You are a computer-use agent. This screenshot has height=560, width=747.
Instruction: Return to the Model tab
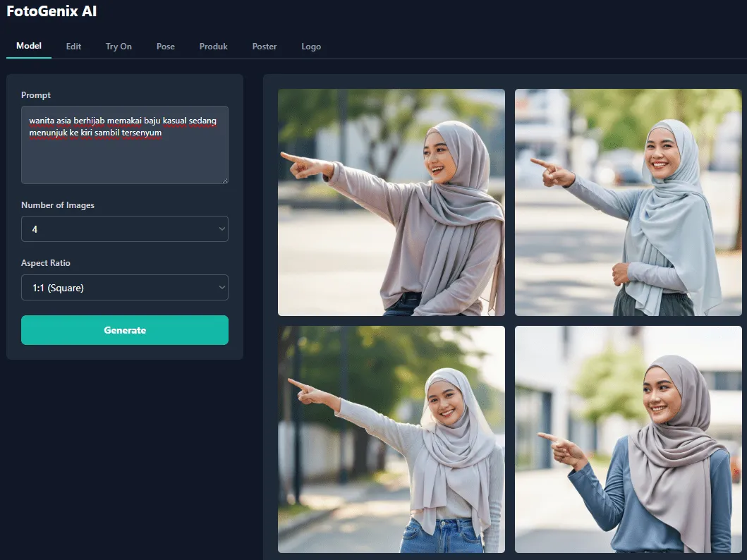(x=28, y=46)
